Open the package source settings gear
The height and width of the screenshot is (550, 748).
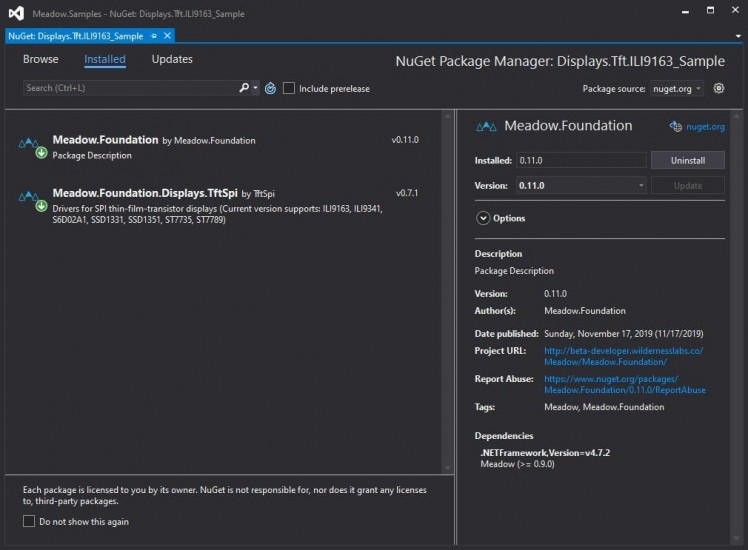[x=718, y=88]
